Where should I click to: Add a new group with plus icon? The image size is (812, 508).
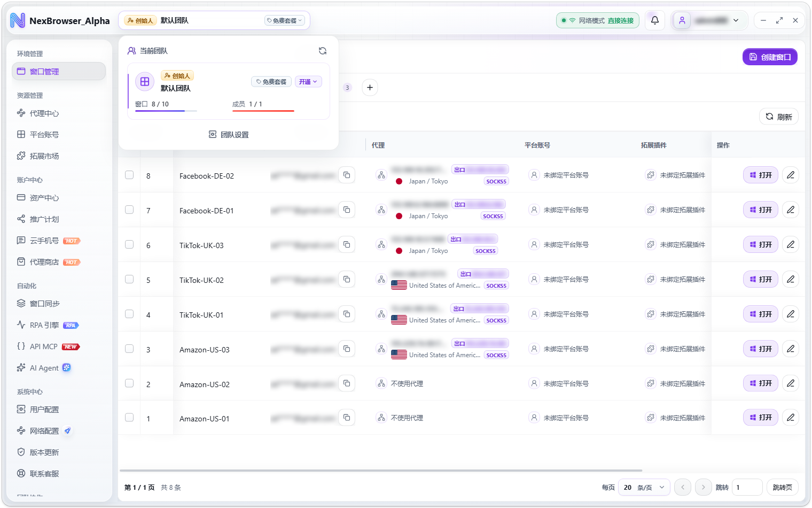[370, 87]
